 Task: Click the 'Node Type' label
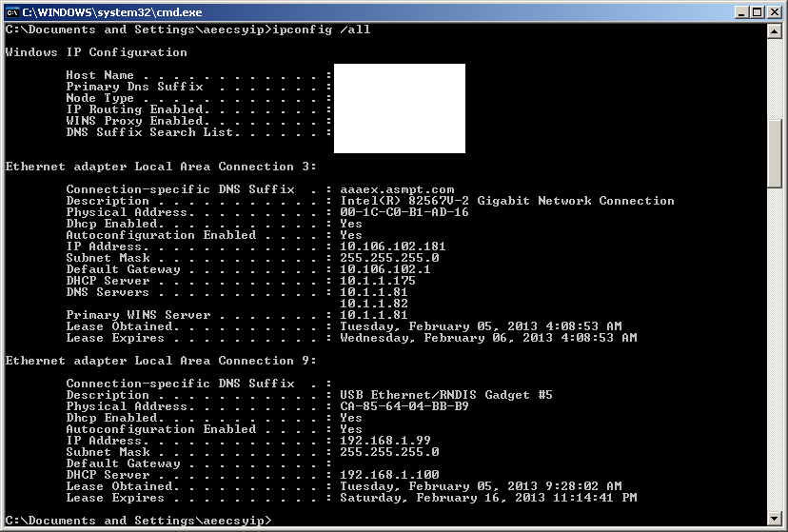100,98
